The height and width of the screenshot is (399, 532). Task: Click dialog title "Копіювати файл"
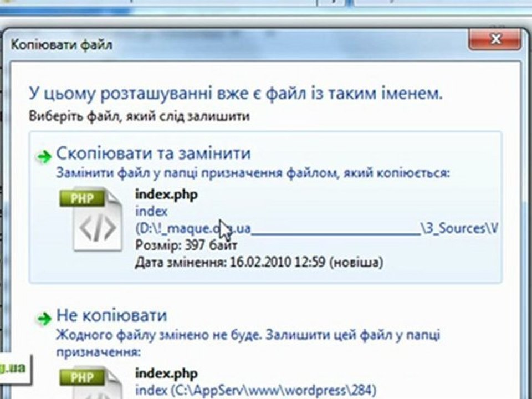(x=62, y=45)
